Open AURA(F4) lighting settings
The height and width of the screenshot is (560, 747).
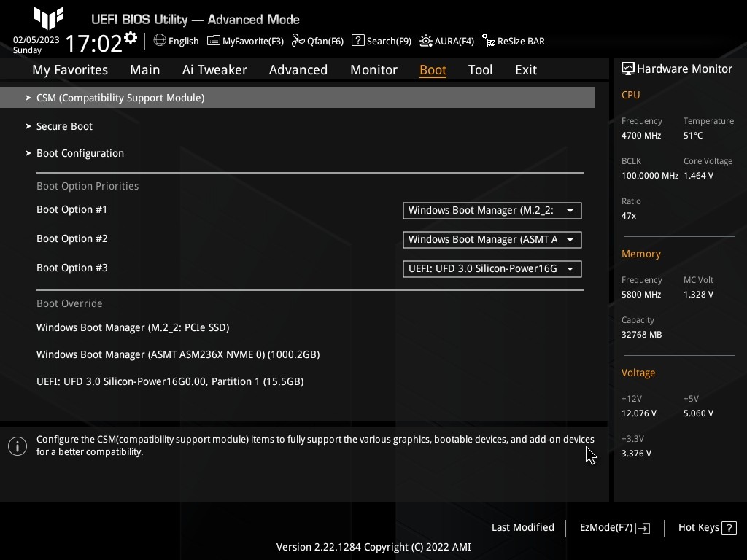pyautogui.click(x=447, y=41)
